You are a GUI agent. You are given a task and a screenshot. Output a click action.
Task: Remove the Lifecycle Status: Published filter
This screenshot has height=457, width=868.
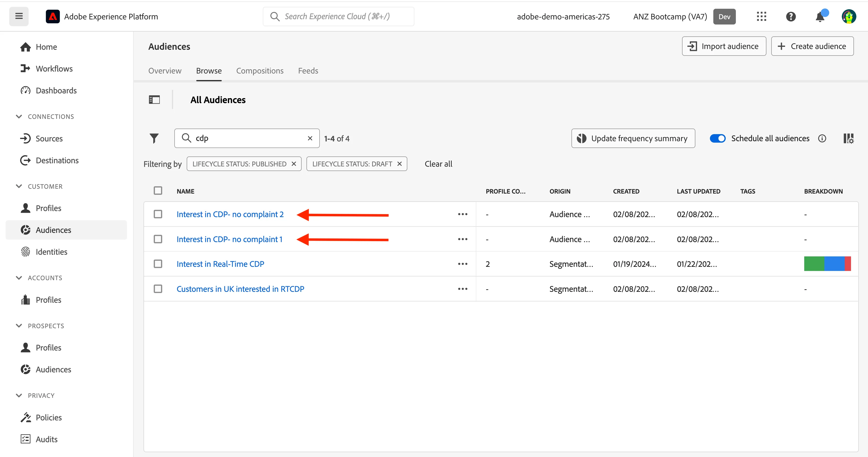click(x=294, y=164)
